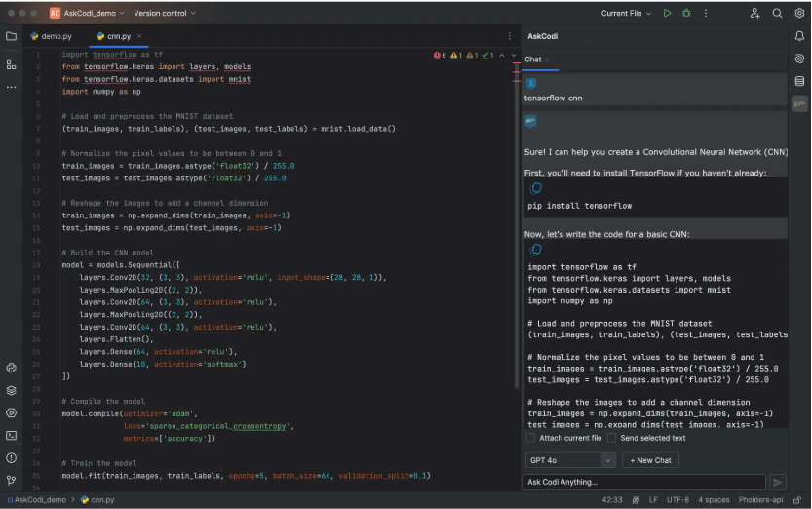
Task: Open the Database tool window on right sidebar
Action: pos(799,81)
